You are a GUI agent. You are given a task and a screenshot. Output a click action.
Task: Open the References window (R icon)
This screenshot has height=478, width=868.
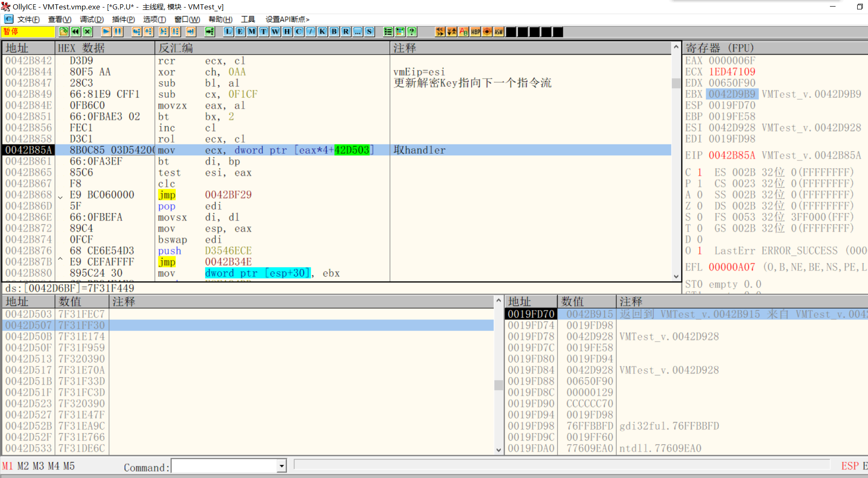pos(346,32)
